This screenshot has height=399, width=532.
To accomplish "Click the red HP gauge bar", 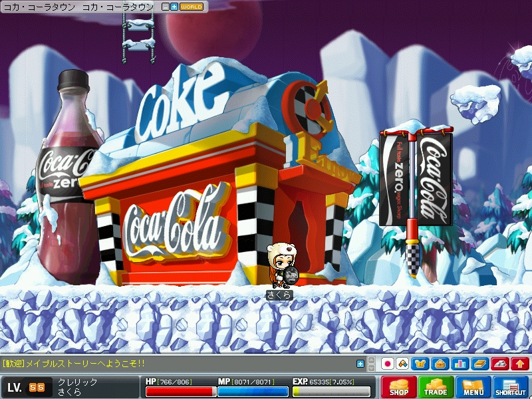I will click(180, 392).
